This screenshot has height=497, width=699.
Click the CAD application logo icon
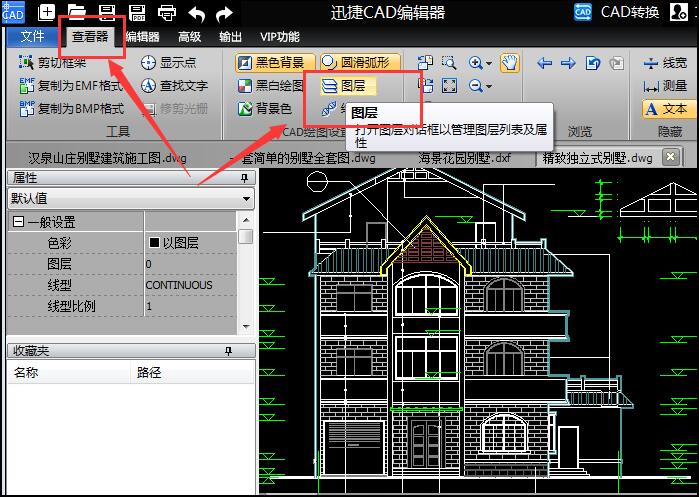(13, 12)
